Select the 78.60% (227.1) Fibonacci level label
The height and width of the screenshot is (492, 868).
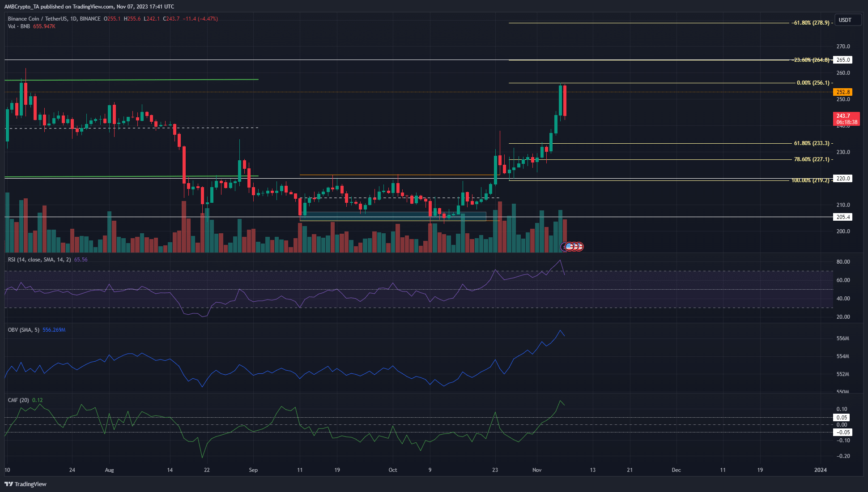tap(811, 159)
